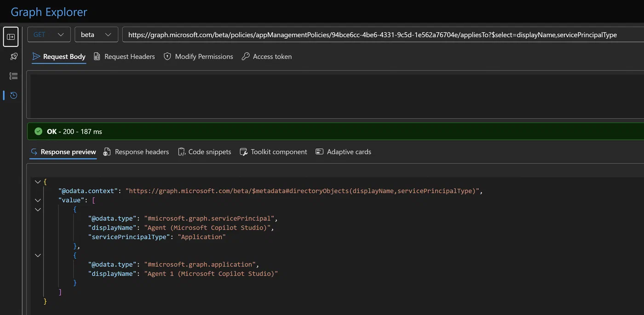This screenshot has height=315, width=644.
Task: Collapse the "value" array chevron
Action: click(x=38, y=200)
